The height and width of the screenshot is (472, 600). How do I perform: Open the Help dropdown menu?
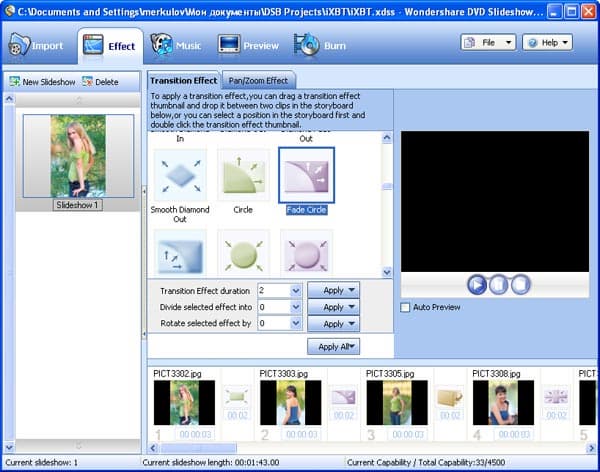(x=547, y=42)
